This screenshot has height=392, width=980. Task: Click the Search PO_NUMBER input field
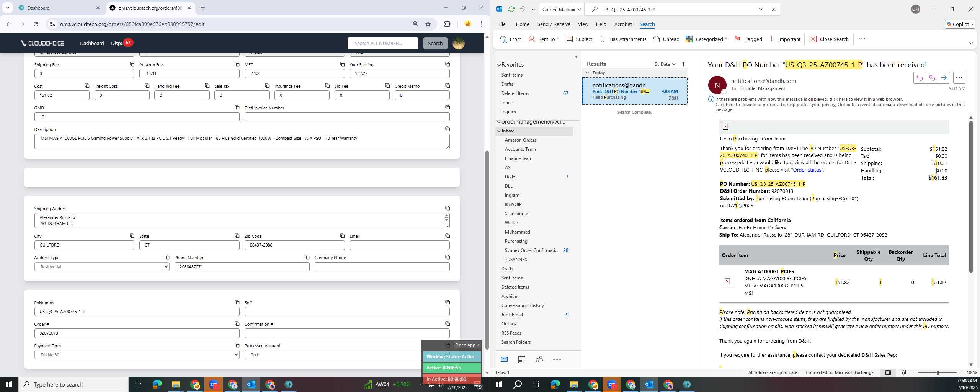(383, 43)
